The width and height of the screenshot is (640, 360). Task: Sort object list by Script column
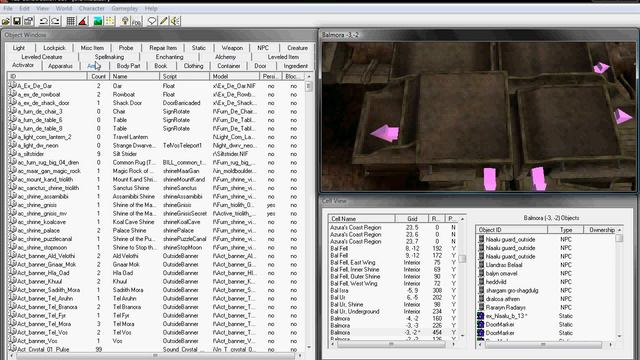point(184,76)
